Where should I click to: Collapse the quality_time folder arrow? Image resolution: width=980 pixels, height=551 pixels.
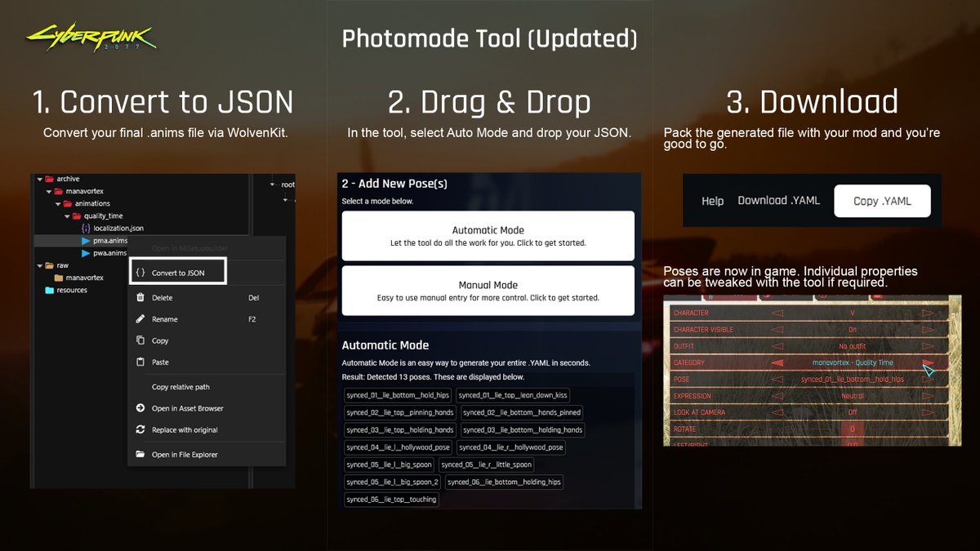coord(67,216)
